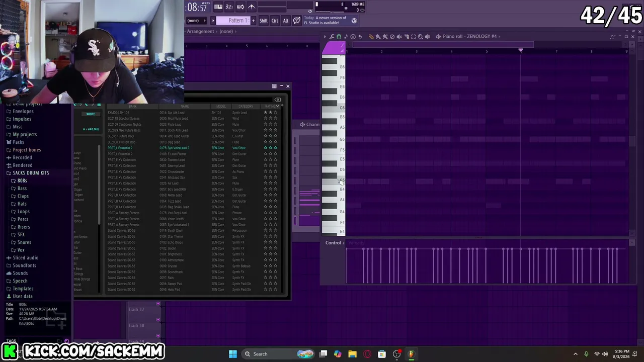Select preset 0175: Syn VoiceLead 2
The image size is (644, 362).
pos(174,148)
